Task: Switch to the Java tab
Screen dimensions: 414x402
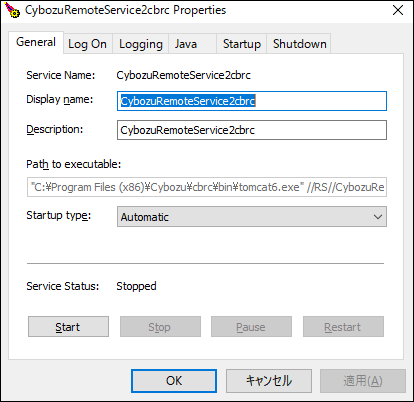Action: tap(193, 44)
